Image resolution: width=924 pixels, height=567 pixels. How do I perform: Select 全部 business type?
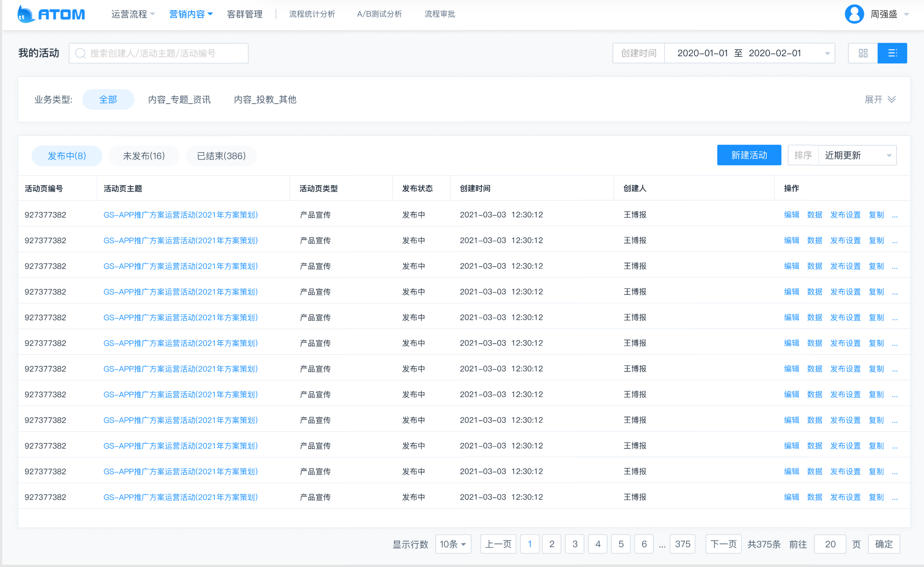coord(108,99)
